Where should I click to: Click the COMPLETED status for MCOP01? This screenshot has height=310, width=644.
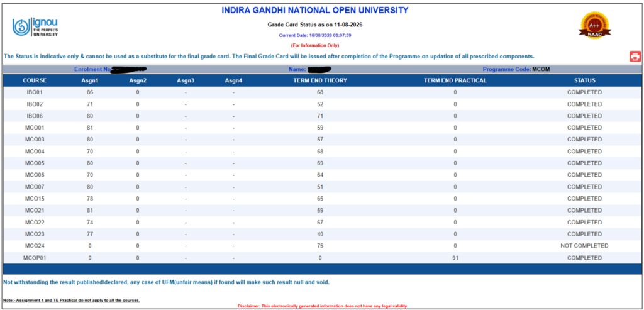click(x=584, y=258)
